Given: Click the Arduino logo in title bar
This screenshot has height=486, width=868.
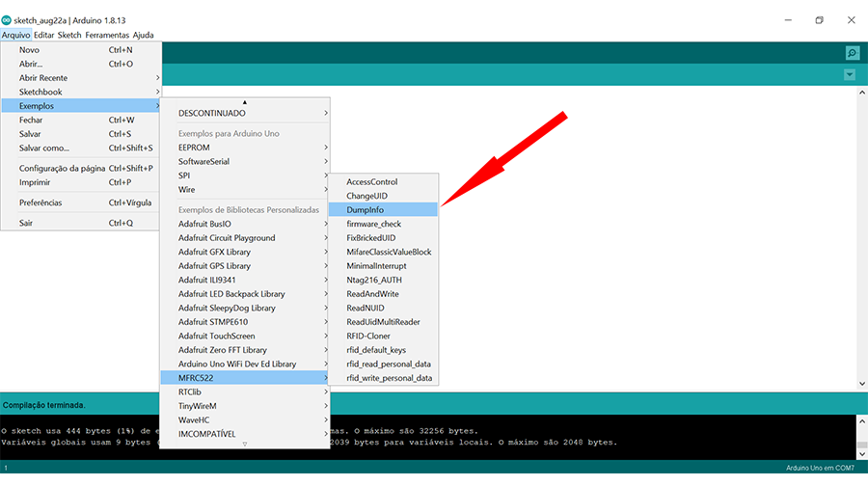Looking at the screenshot, I should tap(8, 19).
